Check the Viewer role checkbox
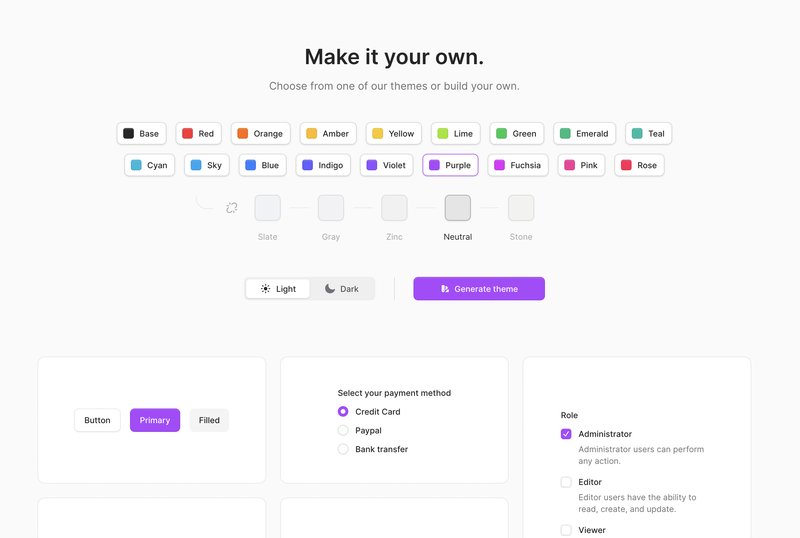The image size is (800, 538). pyautogui.click(x=566, y=530)
